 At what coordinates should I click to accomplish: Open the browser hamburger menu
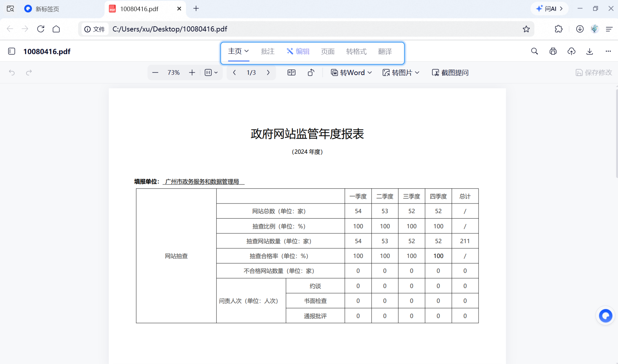click(x=609, y=29)
